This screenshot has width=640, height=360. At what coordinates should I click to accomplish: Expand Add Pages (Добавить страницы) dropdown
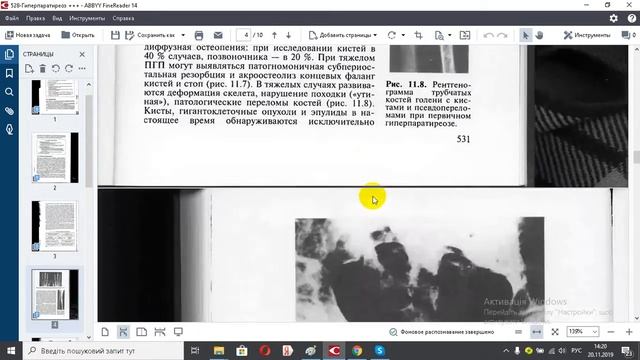pyautogui.click(x=375, y=35)
